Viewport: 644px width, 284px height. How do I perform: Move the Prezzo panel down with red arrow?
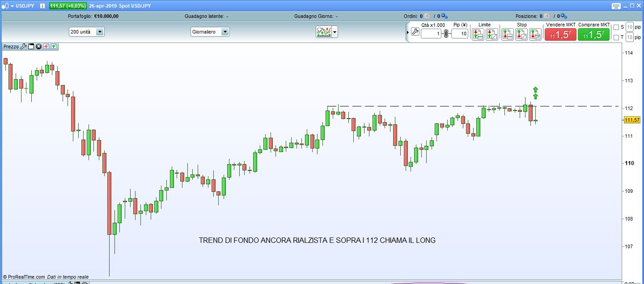click(x=46, y=46)
